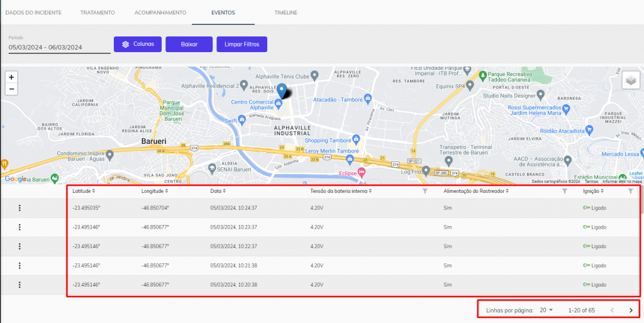
Task: Click the Google logo on map
Action: click(15, 179)
